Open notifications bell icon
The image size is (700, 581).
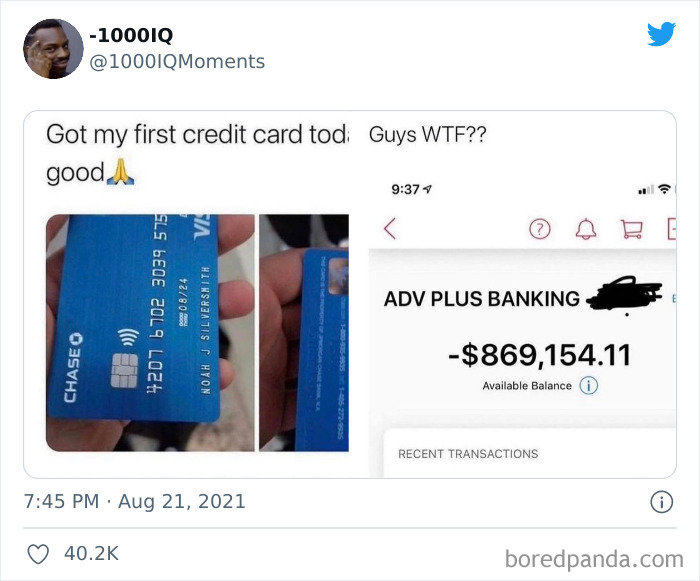tap(586, 229)
